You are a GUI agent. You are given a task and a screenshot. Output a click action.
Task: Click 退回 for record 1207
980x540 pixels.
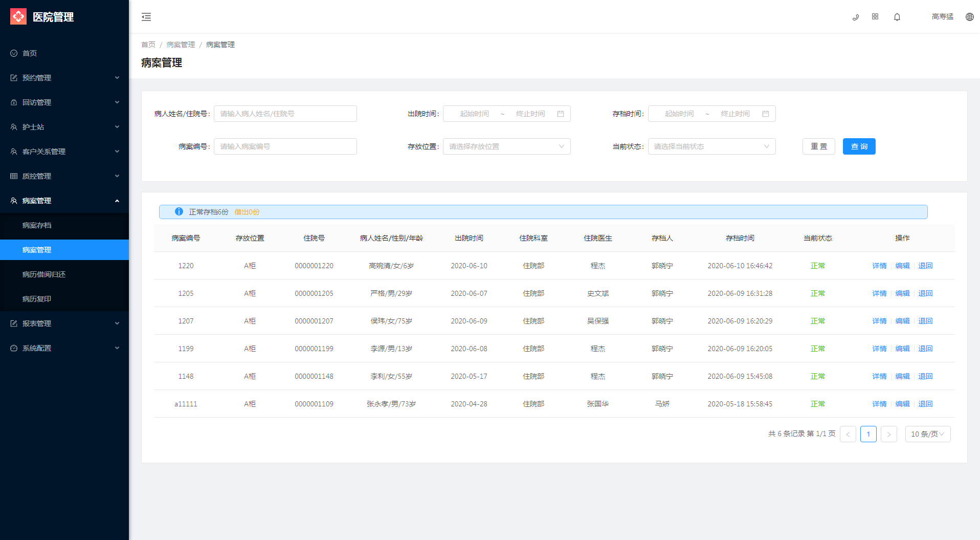(925, 321)
